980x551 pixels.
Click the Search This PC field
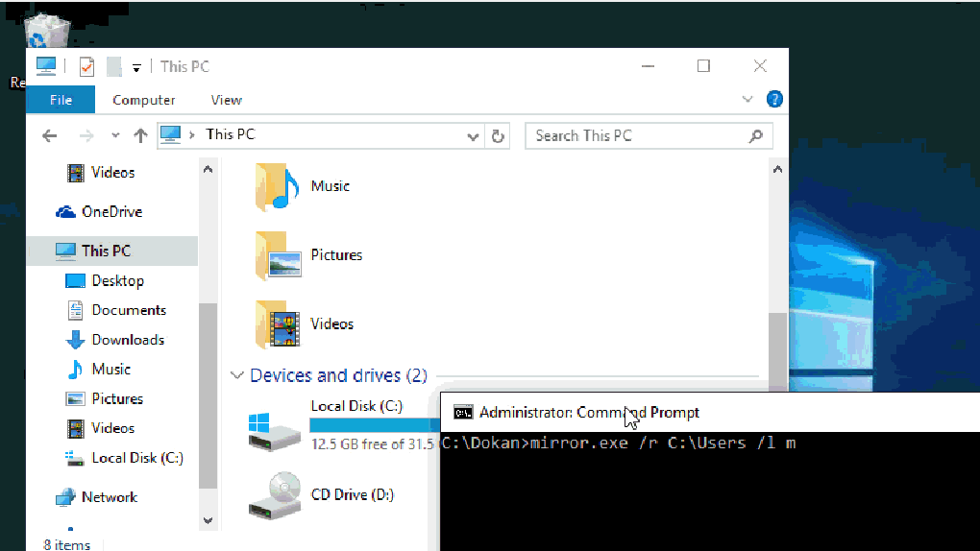tap(649, 135)
